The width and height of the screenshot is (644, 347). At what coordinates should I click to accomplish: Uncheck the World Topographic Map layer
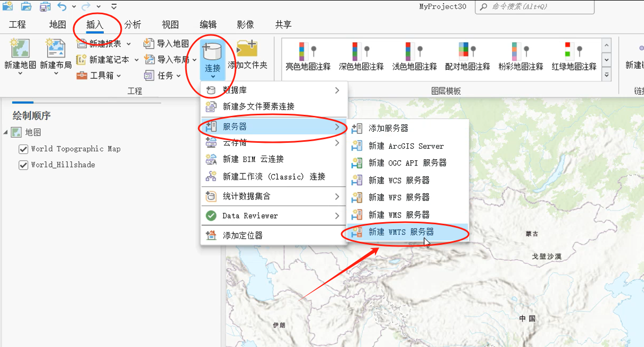tap(23, 149)
